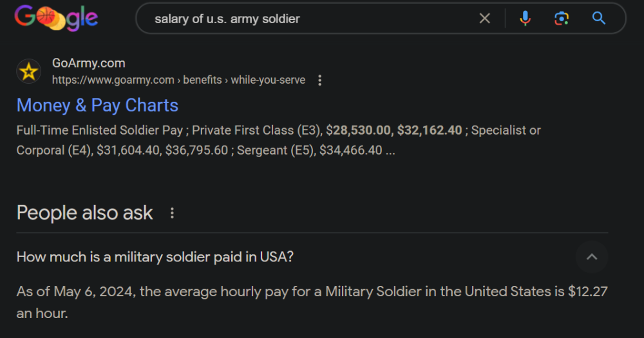
Task: Click the 'People also ask' heading
Action: tap(85, 213)
